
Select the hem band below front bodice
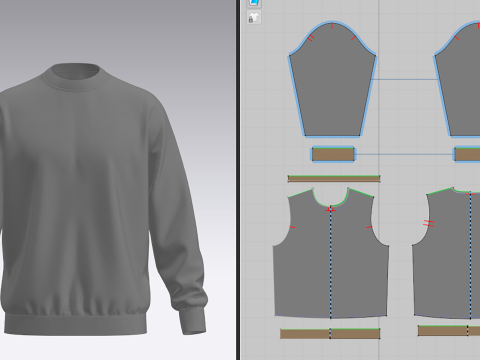coord(330,333)
